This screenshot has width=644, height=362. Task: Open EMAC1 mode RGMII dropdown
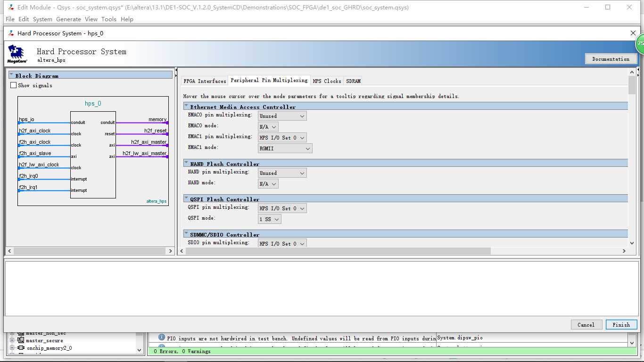285,148
